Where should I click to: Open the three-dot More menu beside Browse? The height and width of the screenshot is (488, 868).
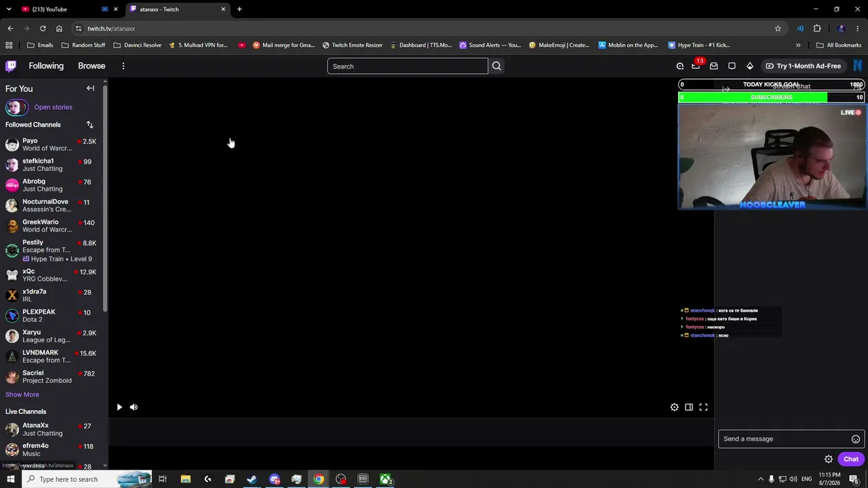123,66
